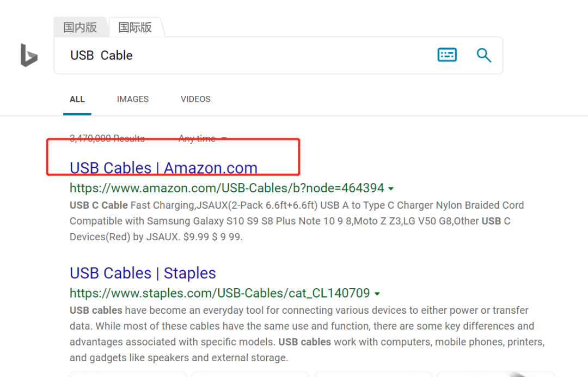Focus the search box containing USB Cable
588x377 pixels.
[x=245, y=55]
